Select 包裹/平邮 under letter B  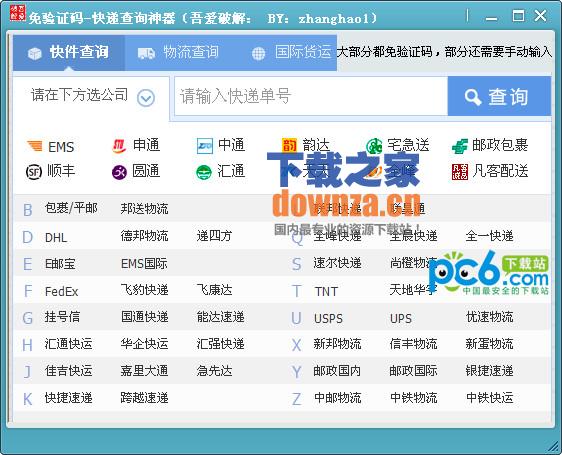coord(71,208)
